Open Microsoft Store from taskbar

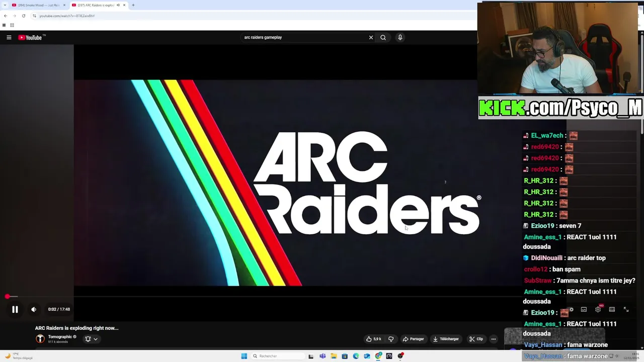[x=345, y=356]
